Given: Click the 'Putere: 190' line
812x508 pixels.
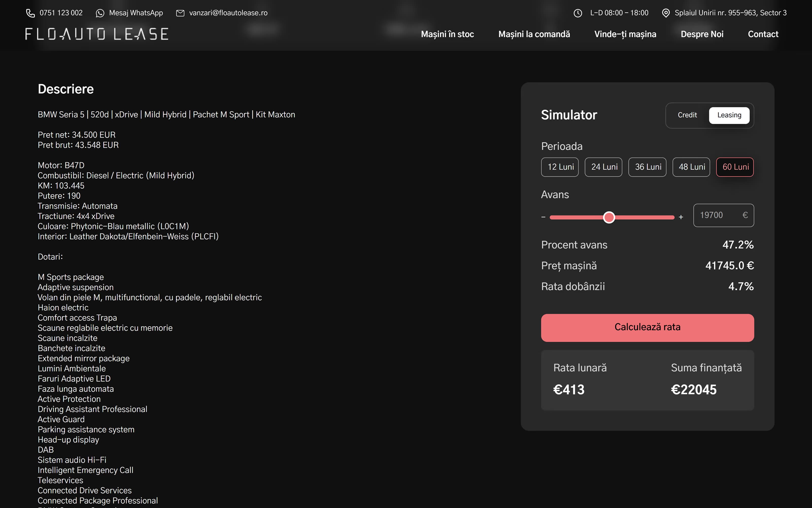Looking at the screenshot, I should point(59,196).
